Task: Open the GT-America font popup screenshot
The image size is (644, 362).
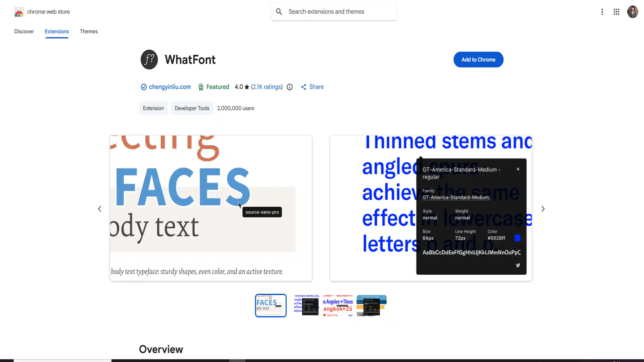Action: click(431, 208)
